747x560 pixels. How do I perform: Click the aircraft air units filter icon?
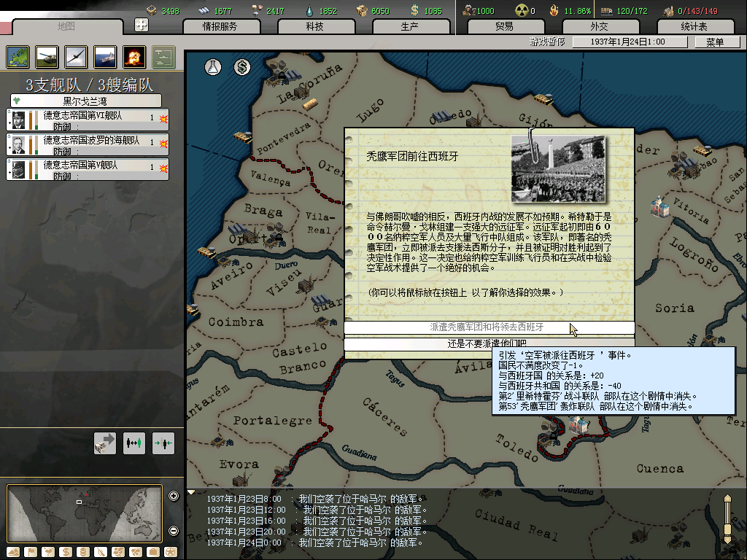[x=76, y=56]
